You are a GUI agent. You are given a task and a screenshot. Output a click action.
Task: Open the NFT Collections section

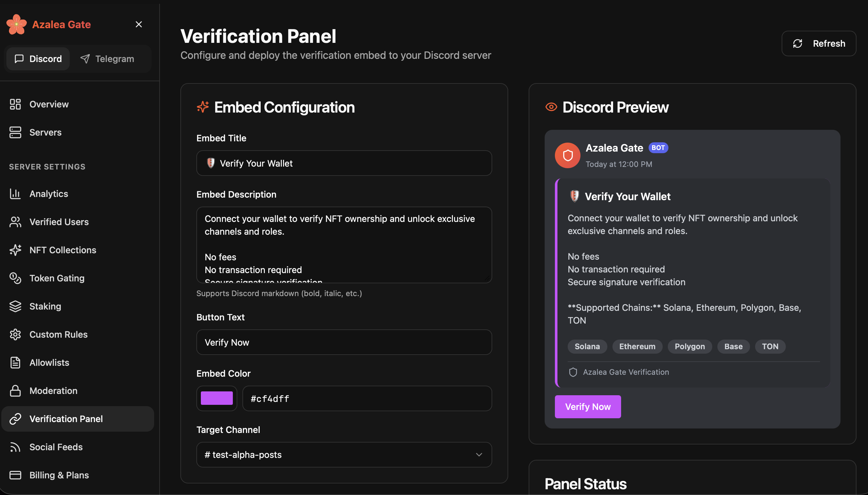coord(63,250)
